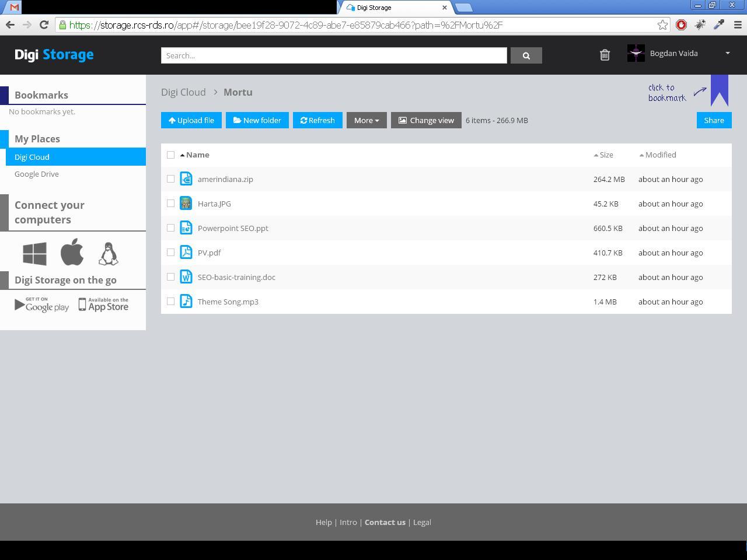Click the blue bookmark ribbon icon

pos(720,90)
